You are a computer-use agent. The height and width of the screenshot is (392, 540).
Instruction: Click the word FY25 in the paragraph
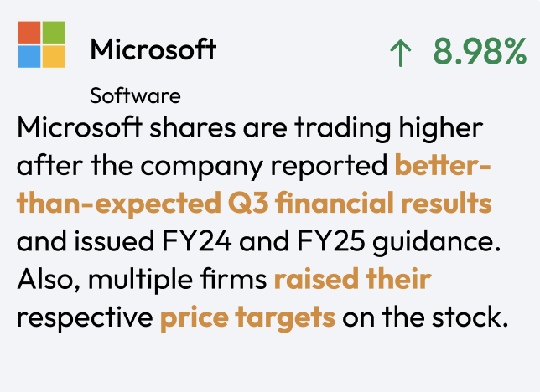pyautogui.click(x=331, y=241)
